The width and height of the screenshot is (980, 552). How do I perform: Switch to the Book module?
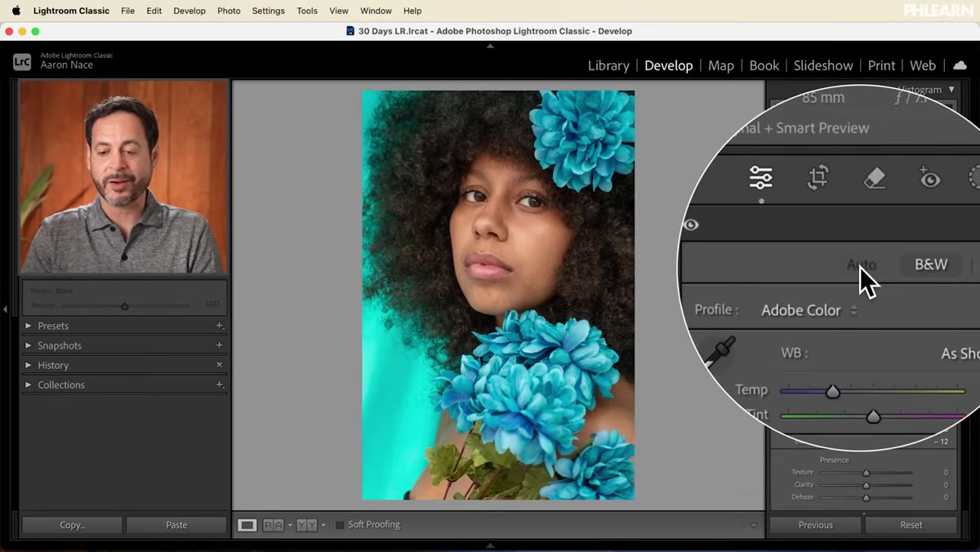point(764,65)
